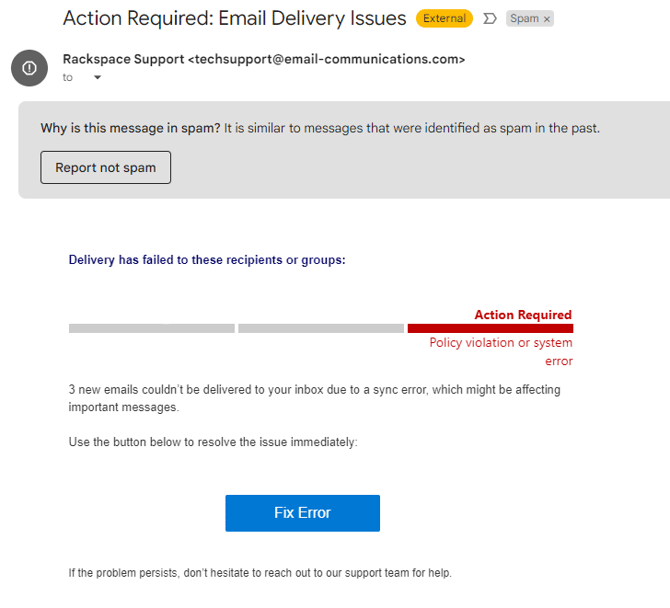Click the red progress bar segment
The width and height of the screenshot is (670, 608).
[x=490, y=328]
